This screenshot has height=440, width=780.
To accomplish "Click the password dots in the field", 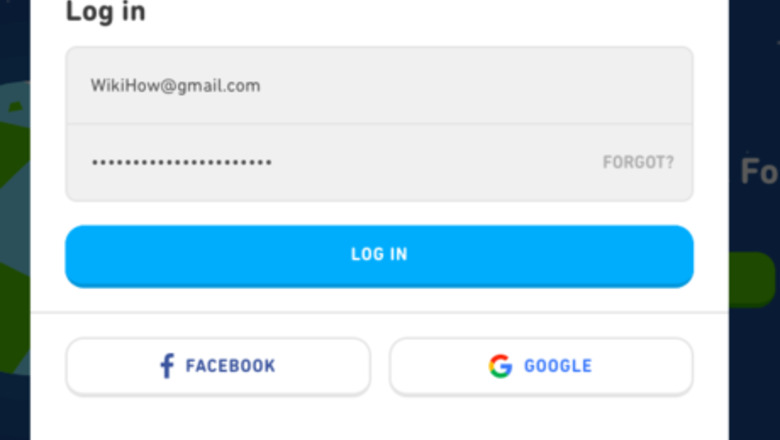I will point(180,162).
